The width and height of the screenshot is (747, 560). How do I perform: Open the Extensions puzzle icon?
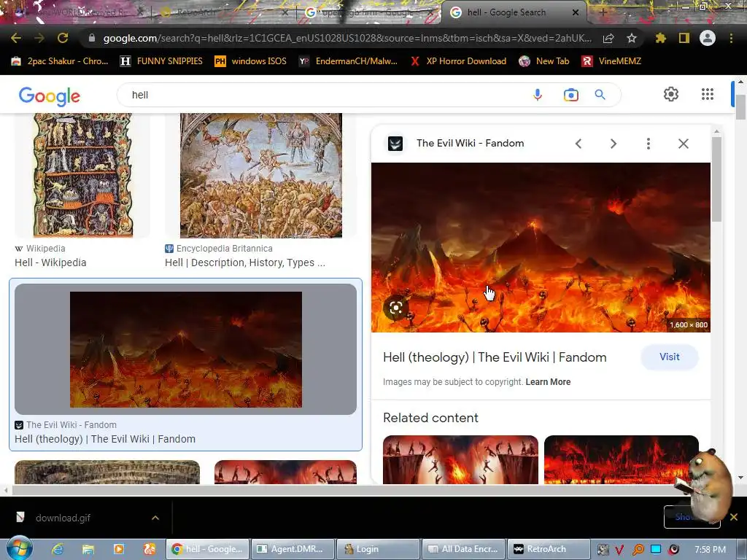(661, 38)
